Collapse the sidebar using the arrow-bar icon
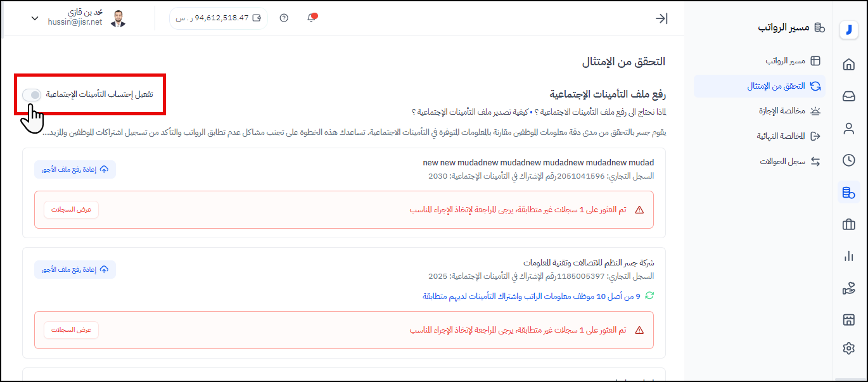The height and width of the screenshot is (382, 868). pyautogui.click(x=661, y=18)
